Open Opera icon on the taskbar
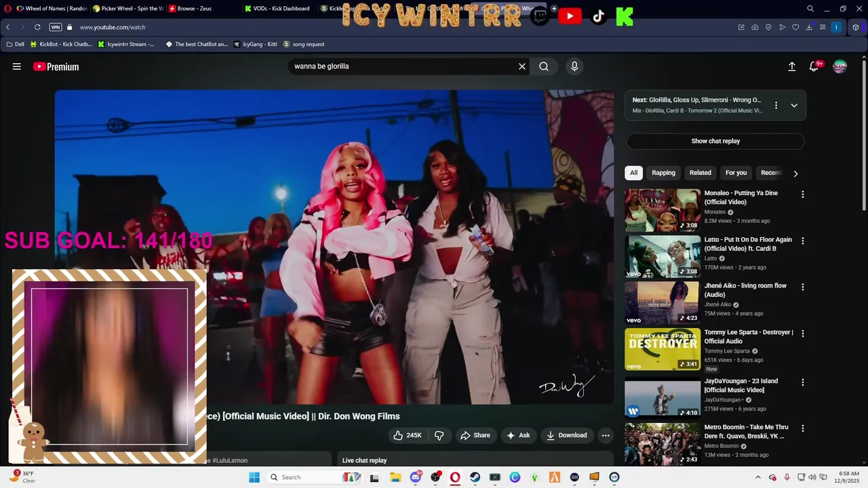Screen dimensions: 868x488 coord(455,477)
